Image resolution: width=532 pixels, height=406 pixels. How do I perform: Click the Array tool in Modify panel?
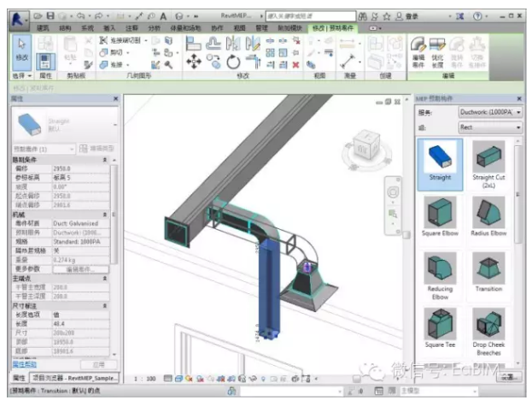pyautogui.click(x=270, y=53)
